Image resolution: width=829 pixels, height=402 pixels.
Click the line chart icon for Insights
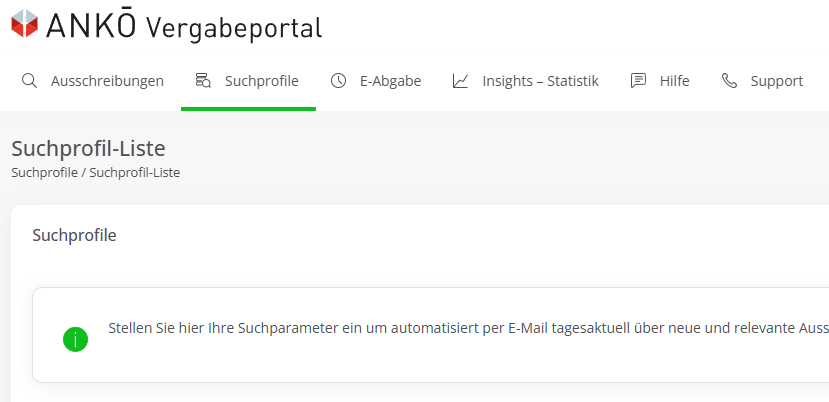(x=460, y=81)
